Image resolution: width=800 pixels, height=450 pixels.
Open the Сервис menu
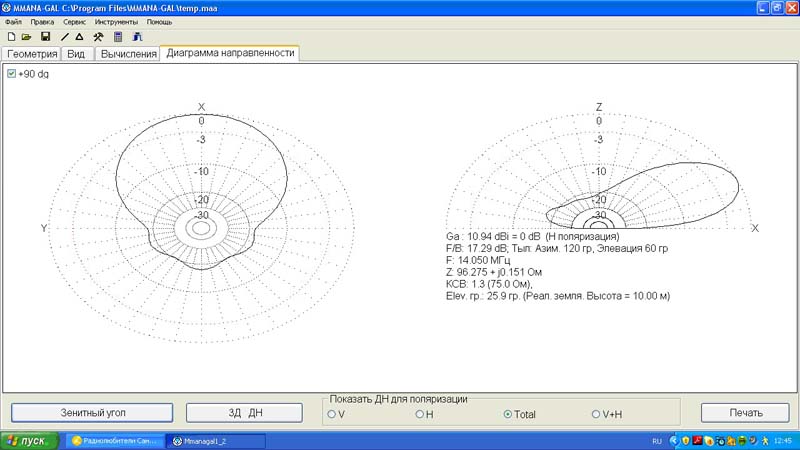click(x=74, y=21)
